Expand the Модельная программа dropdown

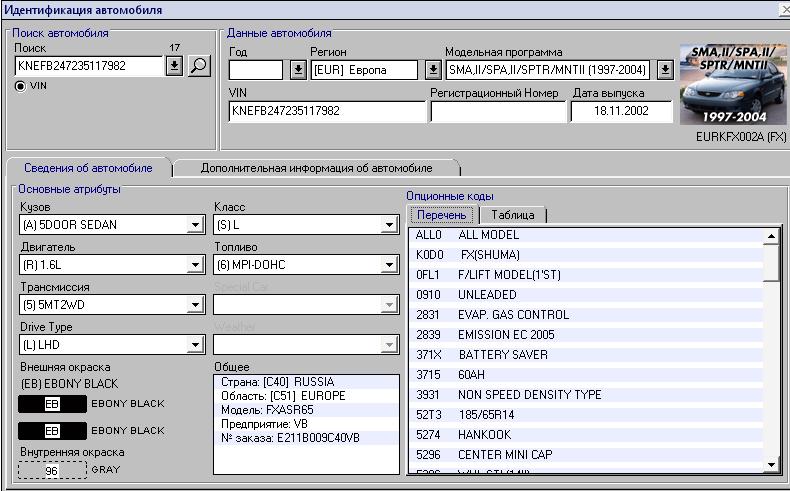[665, 70]
